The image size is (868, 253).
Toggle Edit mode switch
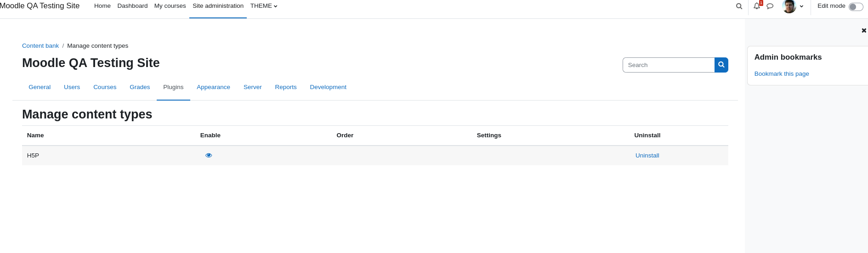click(856, 6)
